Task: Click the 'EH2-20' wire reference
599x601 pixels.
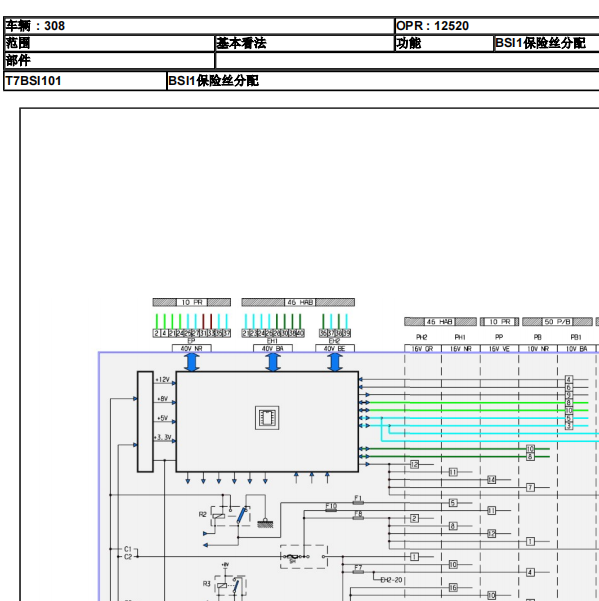Action: click(x=391, y=580)
